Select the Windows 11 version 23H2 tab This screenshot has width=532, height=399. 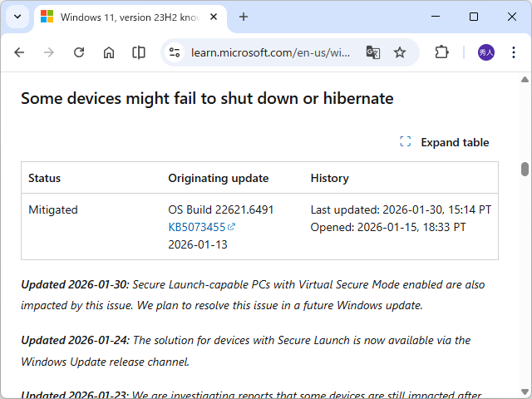[125, 17]
